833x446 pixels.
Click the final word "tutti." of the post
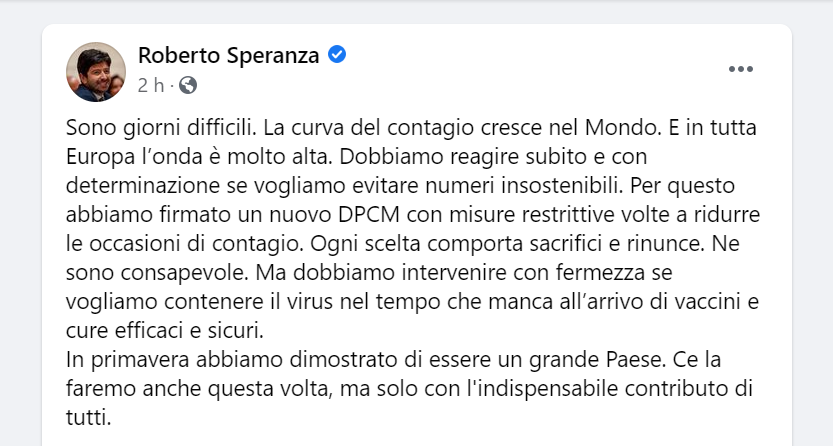89,417
